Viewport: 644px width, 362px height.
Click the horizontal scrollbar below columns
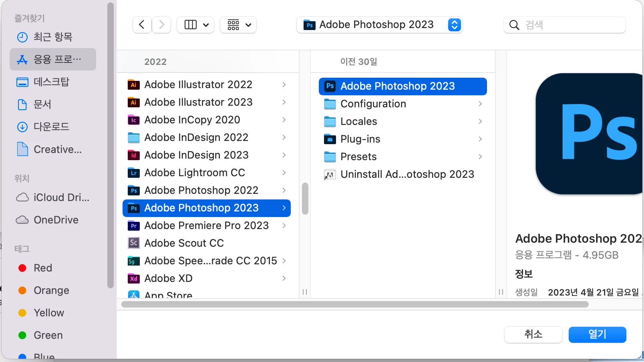(x=355, y=304)
